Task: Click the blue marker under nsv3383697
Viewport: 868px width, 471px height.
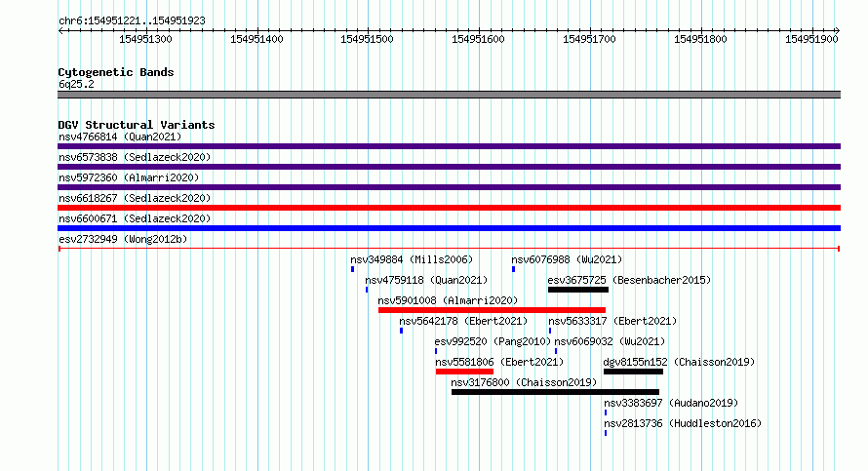Action: click(606, 412)
